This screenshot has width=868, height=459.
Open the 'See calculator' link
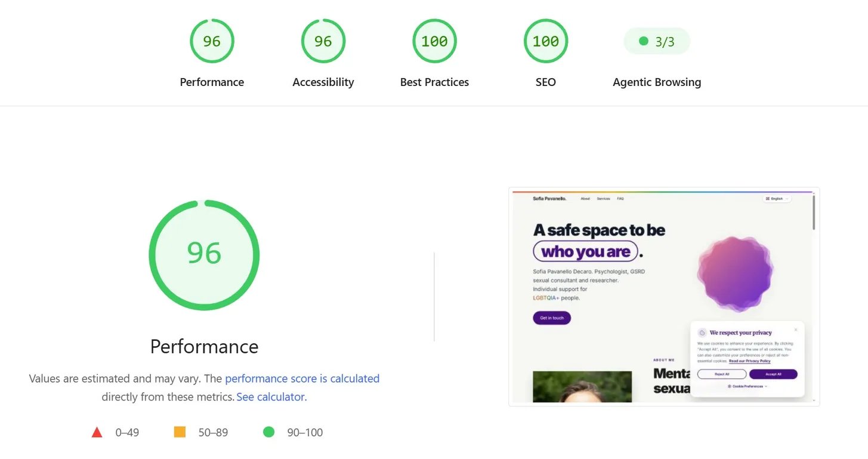click(271, 397)
